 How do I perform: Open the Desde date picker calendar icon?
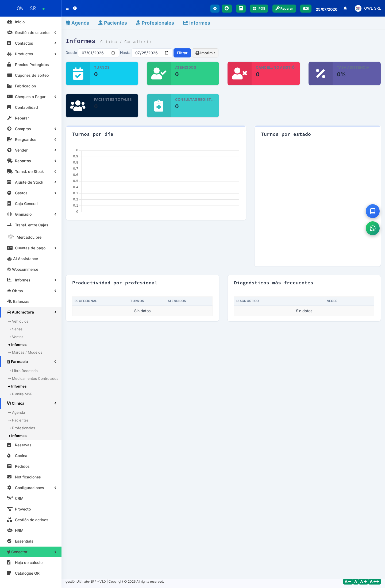[113, 53]
